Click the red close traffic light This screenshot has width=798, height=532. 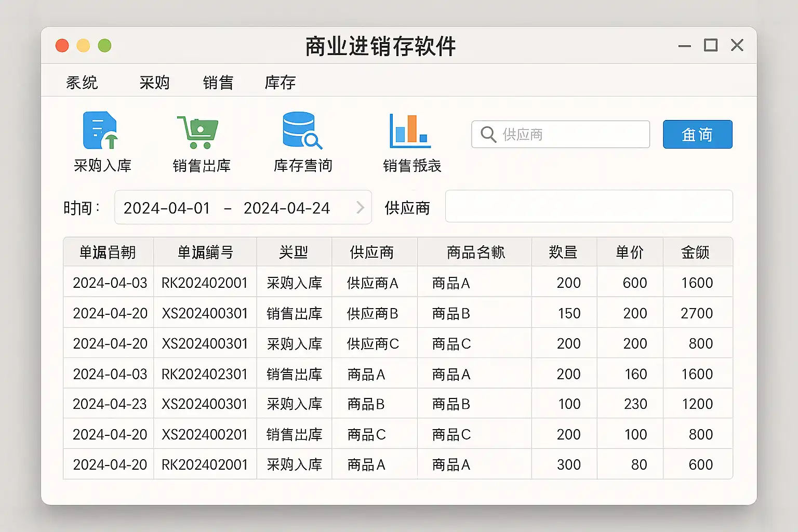pyautogui.click(x=62, y=46)
